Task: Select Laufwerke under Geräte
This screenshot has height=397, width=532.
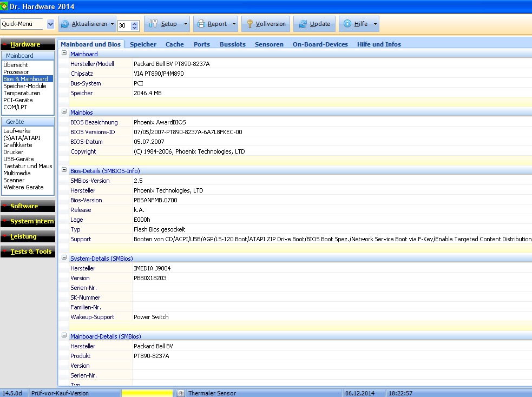Action: coord(17,131)
